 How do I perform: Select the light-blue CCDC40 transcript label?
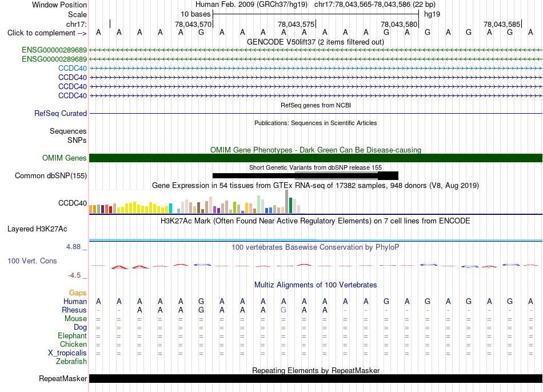(x=73, y=68)
